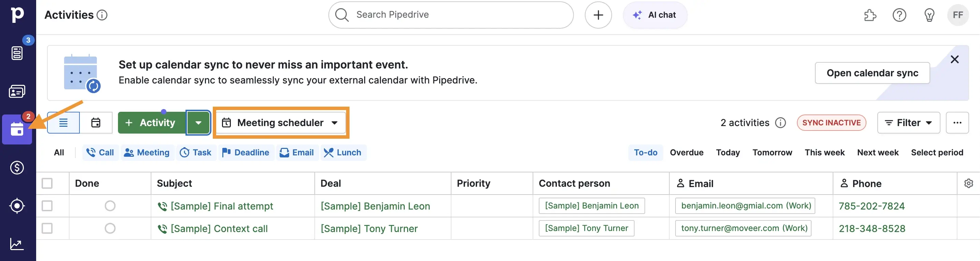The image size is (980, 261).
Task: Open the Contacts sidebar icon
Action: (x=17, y=91)
